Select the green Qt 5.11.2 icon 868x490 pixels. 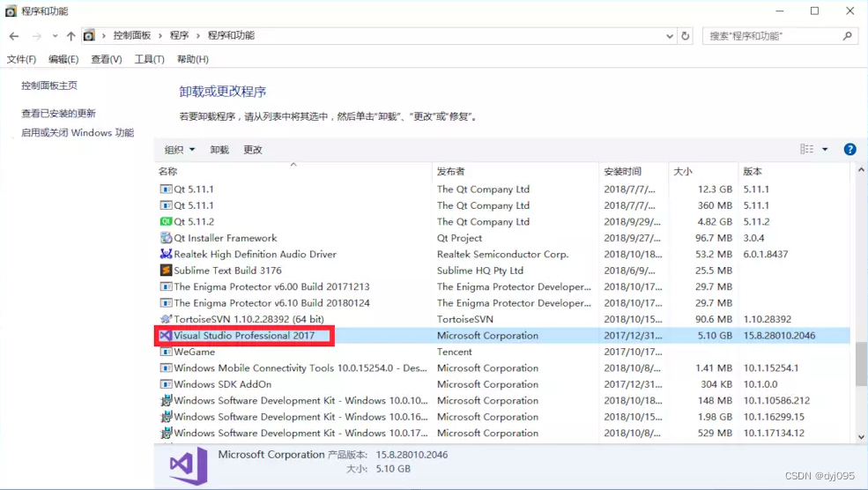(x=166, y=221)
